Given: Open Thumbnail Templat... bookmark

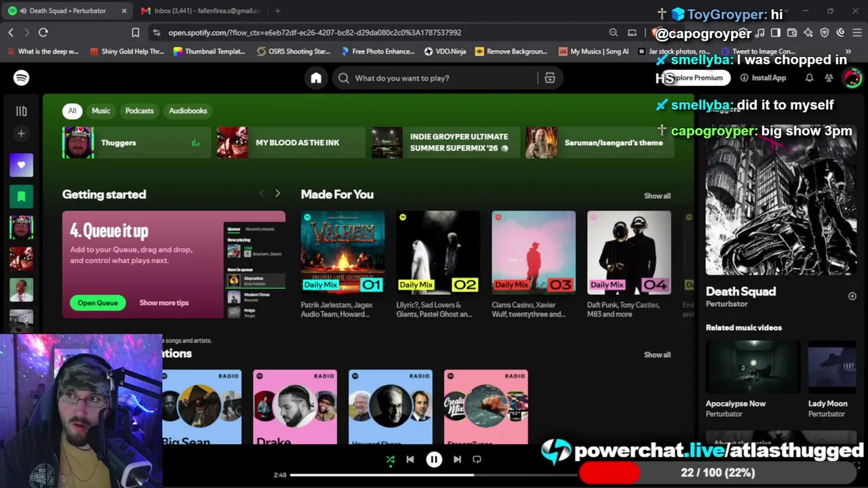Looking at the screenshot, I should tap(209, 52).
